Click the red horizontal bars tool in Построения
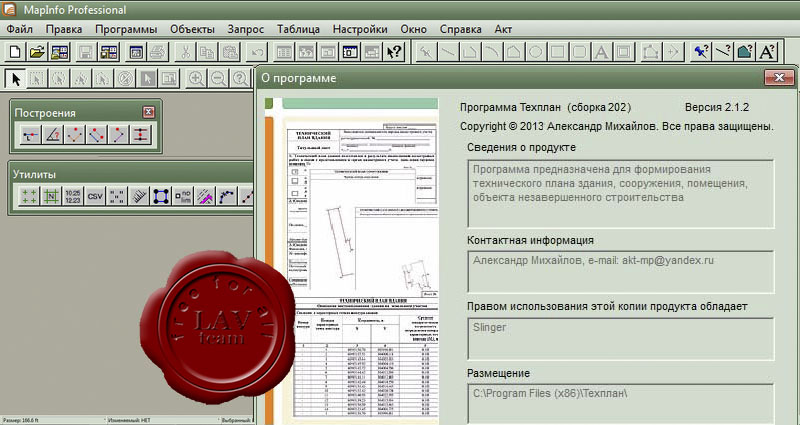The image size is (800, 425). 141,135
